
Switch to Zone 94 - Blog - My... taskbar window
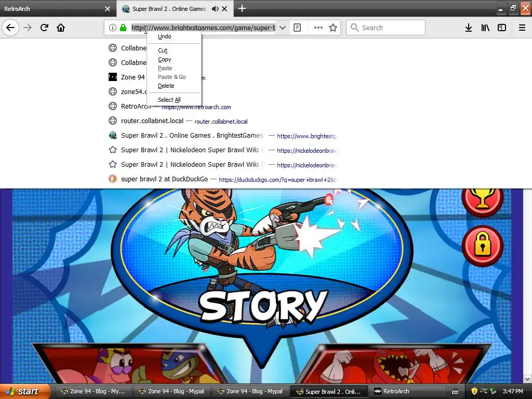click(x=92, y=392)
